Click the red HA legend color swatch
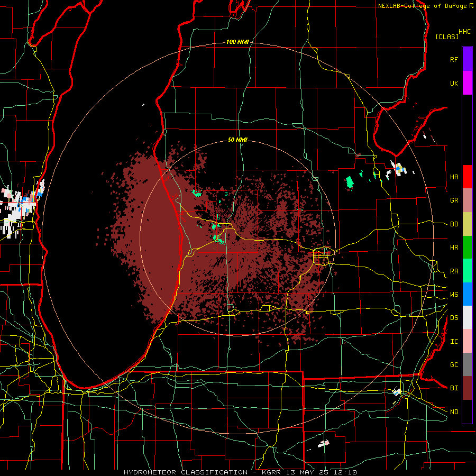The width and height of the screenshot is (476, 476). pyautogui.click(x=467, y=177)
